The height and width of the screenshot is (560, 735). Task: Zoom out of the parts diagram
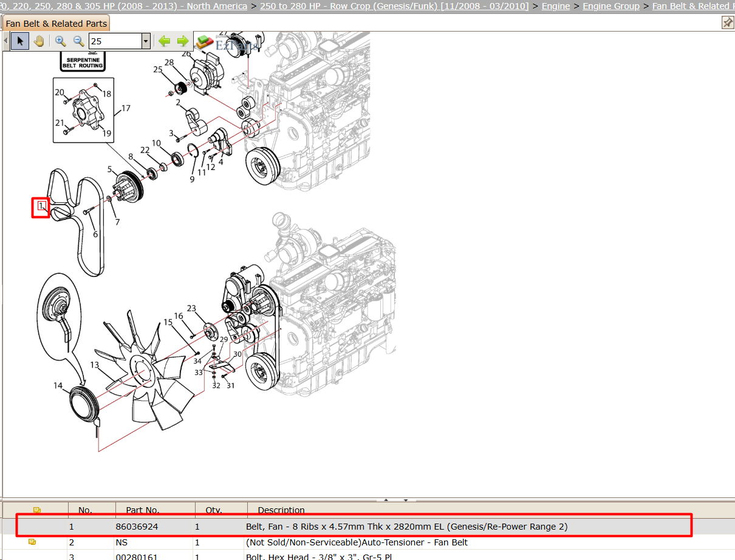click(78, 41)
